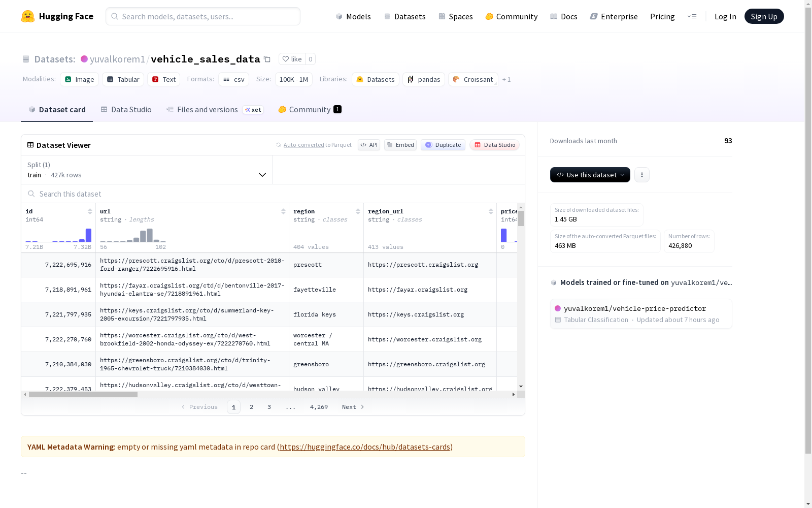The image size is (812, 508).
Task: Click the Search this dataset field
Action: pyautogui.click(x=273, y=194)
